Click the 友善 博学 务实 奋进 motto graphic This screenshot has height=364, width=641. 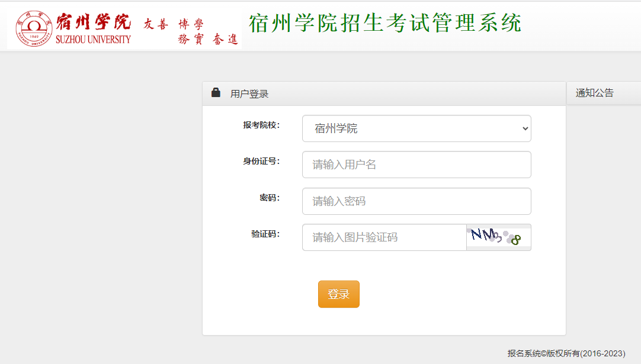[x=191, y=31]
